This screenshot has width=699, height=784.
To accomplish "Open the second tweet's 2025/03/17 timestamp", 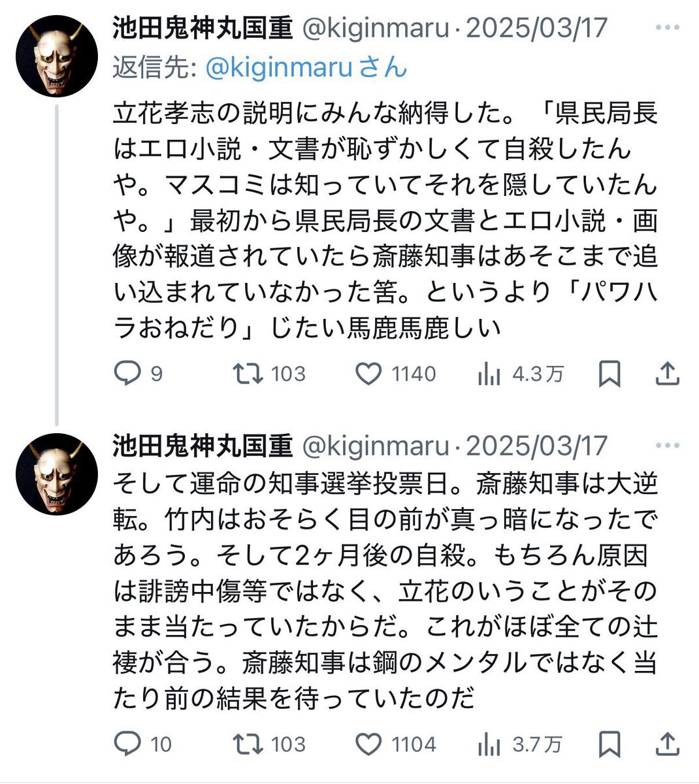I will 536,446.
